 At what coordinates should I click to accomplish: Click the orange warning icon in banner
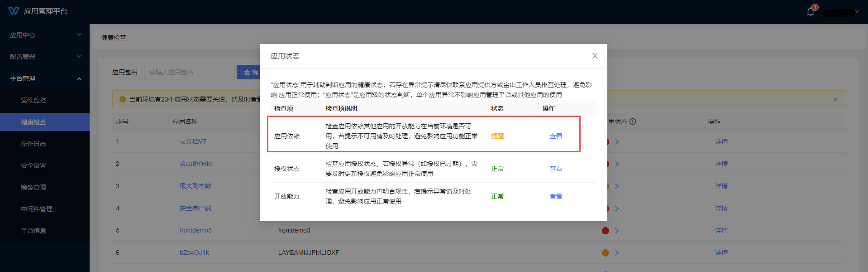coord(122,99)
